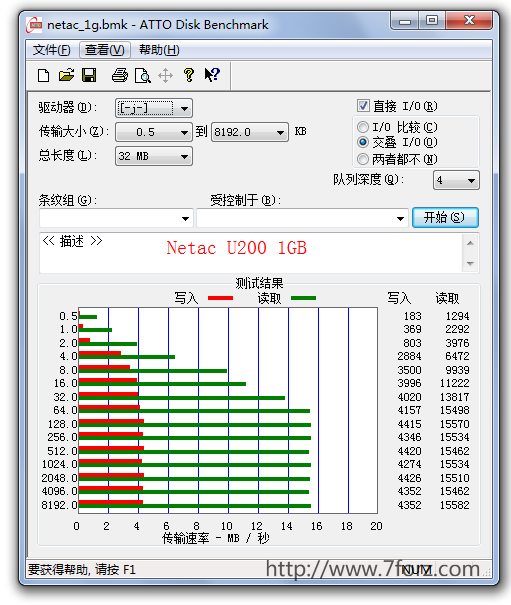Click the New file toolbar icon
This screenshot has height=605, width=511.
[x=44, y=75]
